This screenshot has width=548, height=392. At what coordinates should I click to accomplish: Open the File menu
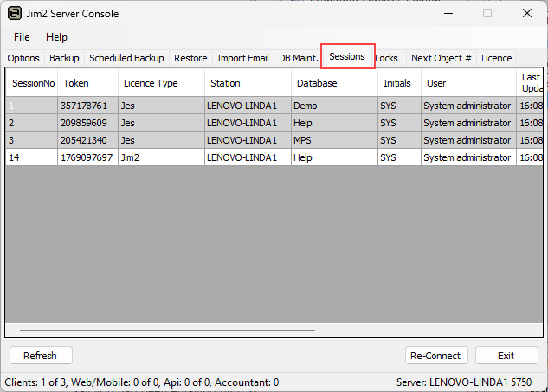tap(22, 37)
